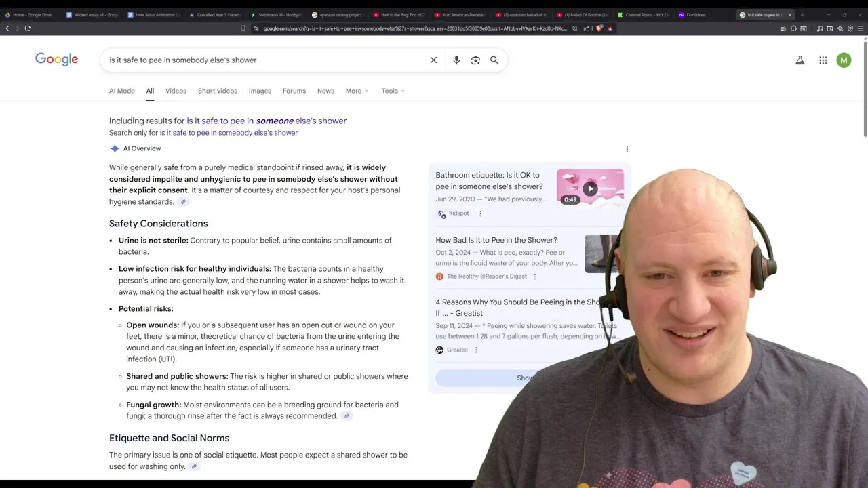Open AI Overview three-dot options menu
Screen dimensions: 868x488
point(627,149)
